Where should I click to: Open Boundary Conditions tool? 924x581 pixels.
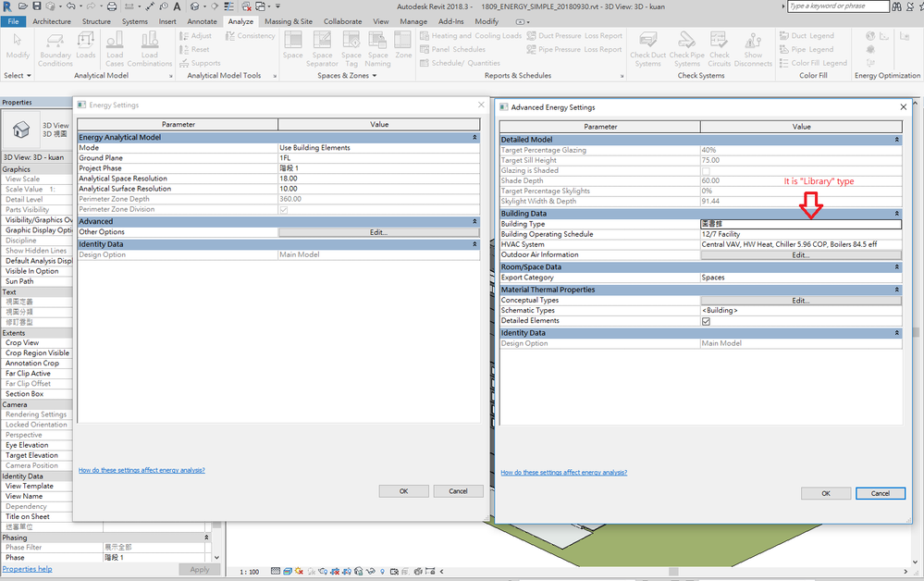55,50
